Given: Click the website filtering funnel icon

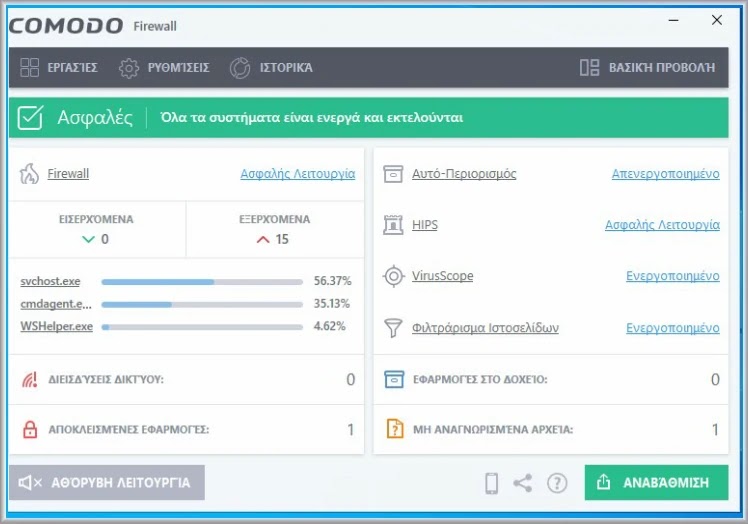Looking at the screenshot, I should (393, 328).
